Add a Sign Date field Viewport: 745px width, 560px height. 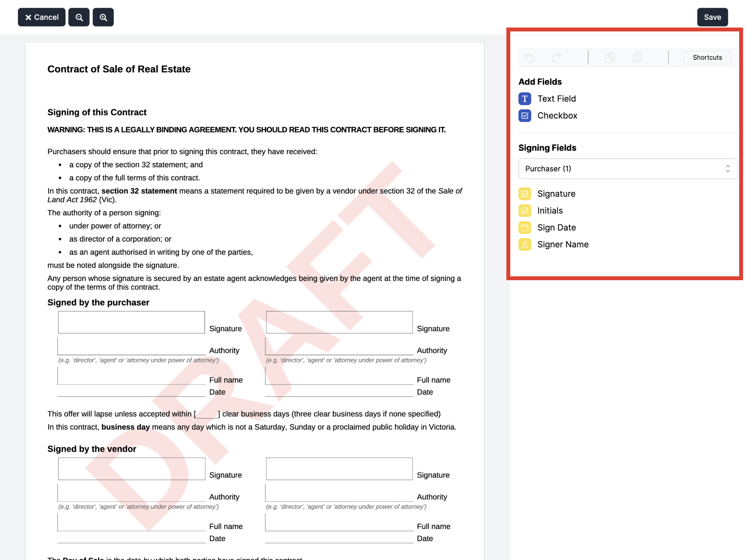coord(556,227)
